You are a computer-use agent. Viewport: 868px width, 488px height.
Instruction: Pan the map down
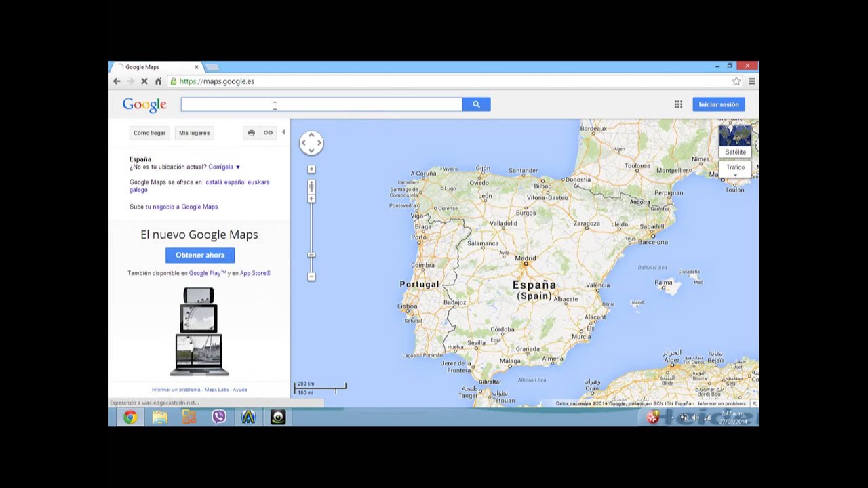point(311,150)
